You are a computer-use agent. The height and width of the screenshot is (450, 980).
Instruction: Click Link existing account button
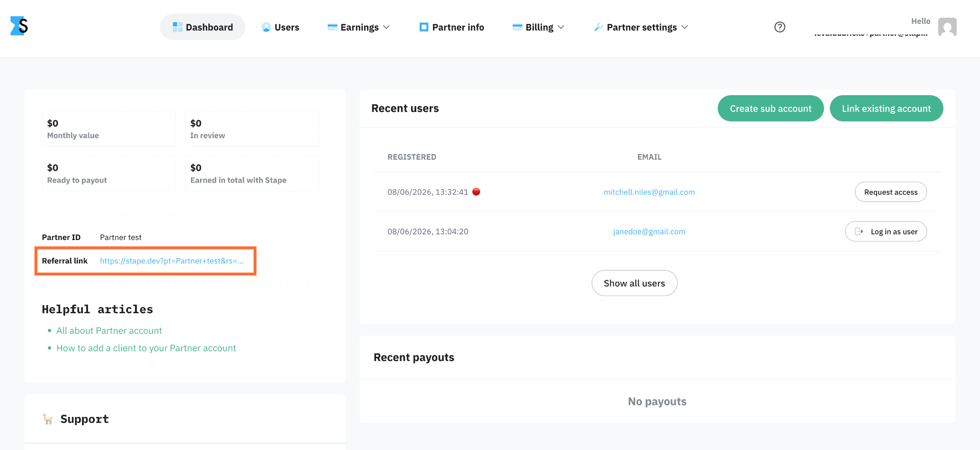coord(886,109)
